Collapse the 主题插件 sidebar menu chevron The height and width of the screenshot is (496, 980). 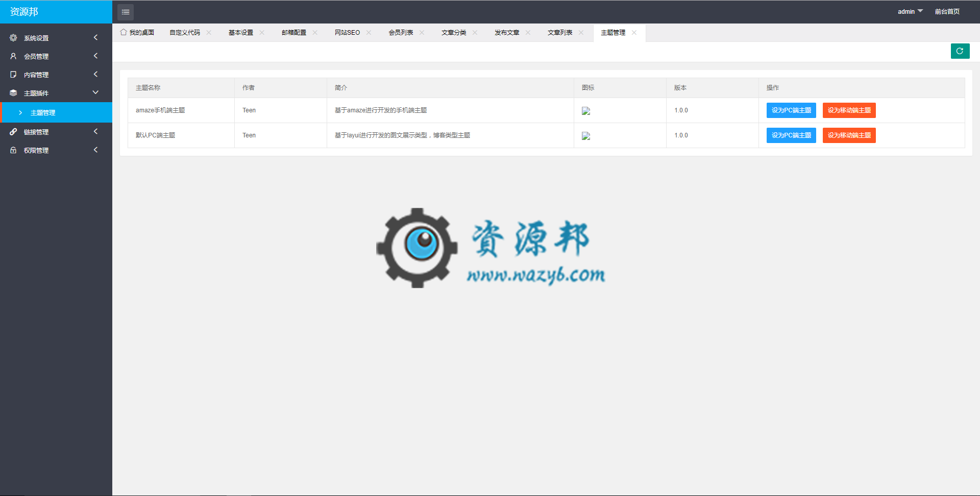(x=95, y=92)
